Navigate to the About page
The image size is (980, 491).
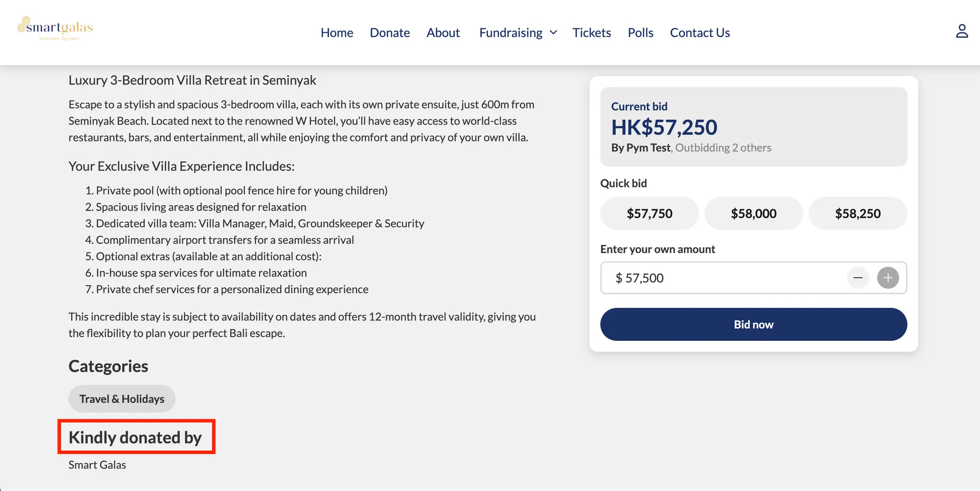443,33
